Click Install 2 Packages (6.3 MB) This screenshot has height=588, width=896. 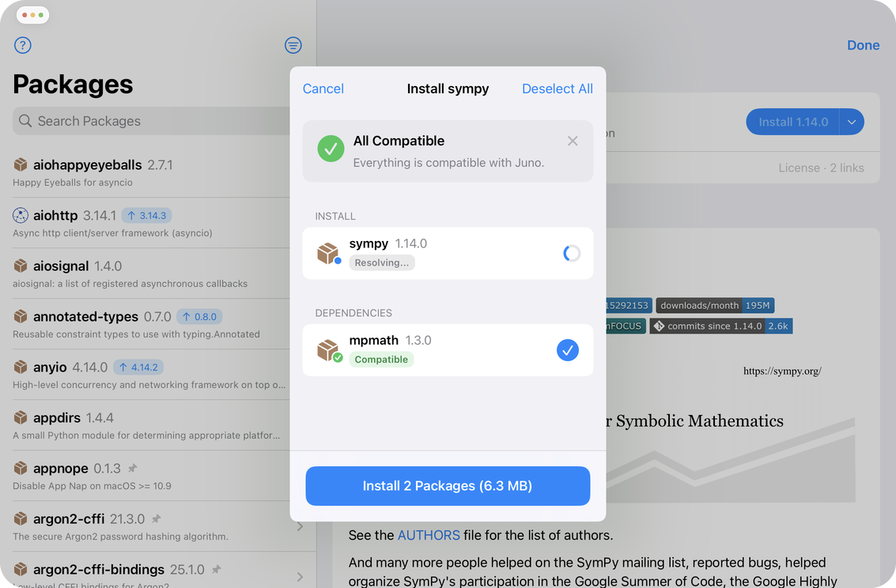pos(448,486)
